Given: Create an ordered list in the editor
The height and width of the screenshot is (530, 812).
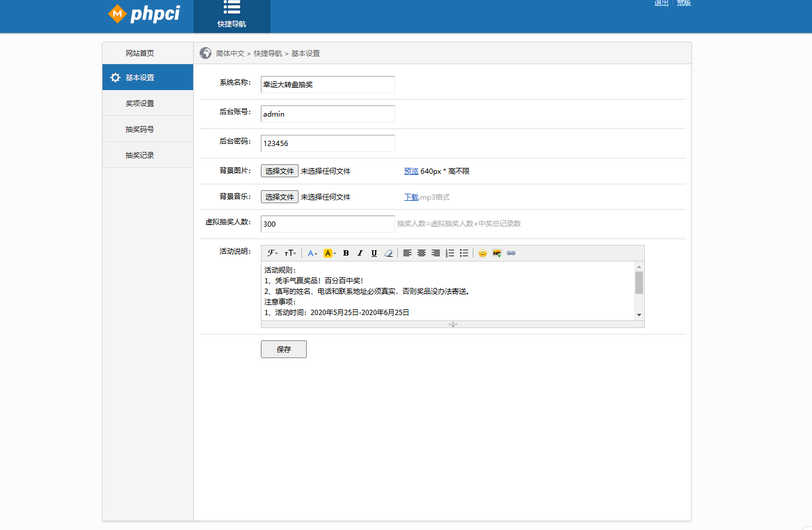Looking at the screenshot, I should [450, 253].
